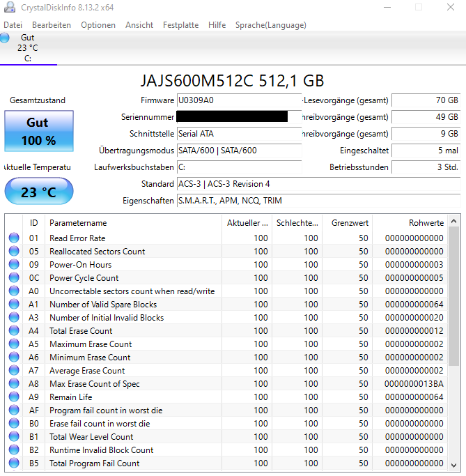
Task: Click the status orb for Reallocated Sectors Count
Action: point(14,251)
